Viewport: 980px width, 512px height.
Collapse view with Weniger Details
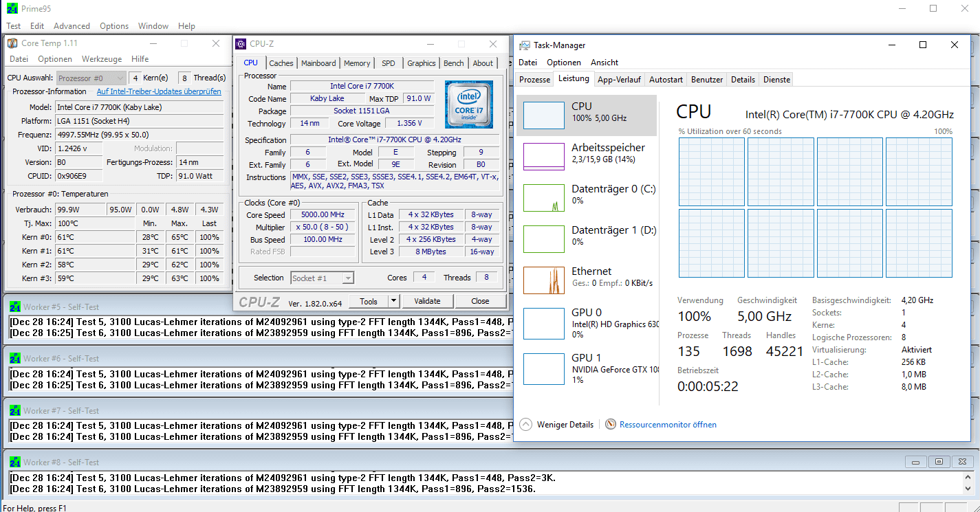(x=557, y=424)
